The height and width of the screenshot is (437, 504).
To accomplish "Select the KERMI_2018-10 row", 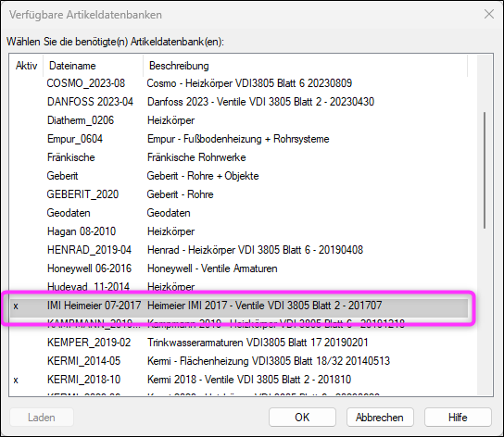I will click(238, 380).
